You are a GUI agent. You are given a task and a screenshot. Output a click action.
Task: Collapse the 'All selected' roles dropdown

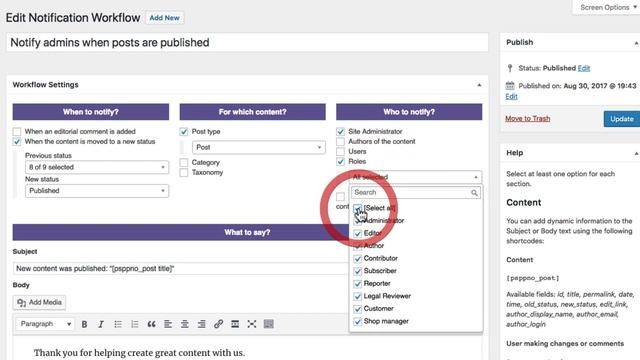(415, 177)
